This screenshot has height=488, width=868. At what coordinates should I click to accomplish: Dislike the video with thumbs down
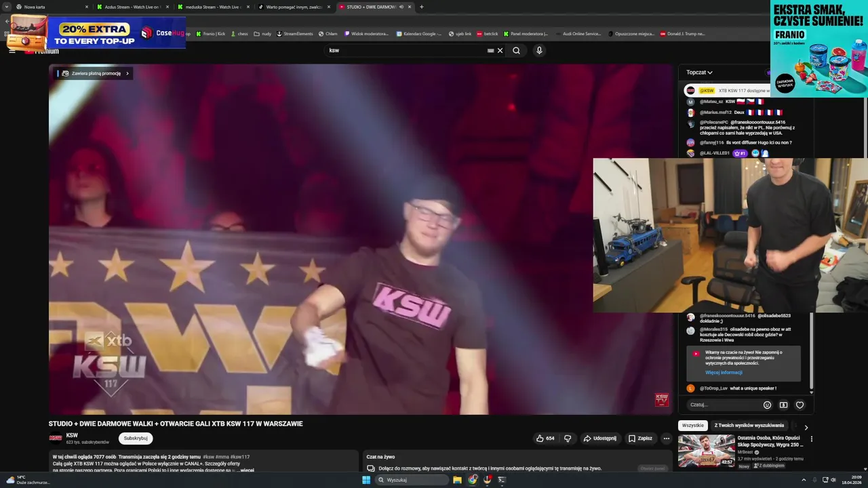tap(568, 439)
